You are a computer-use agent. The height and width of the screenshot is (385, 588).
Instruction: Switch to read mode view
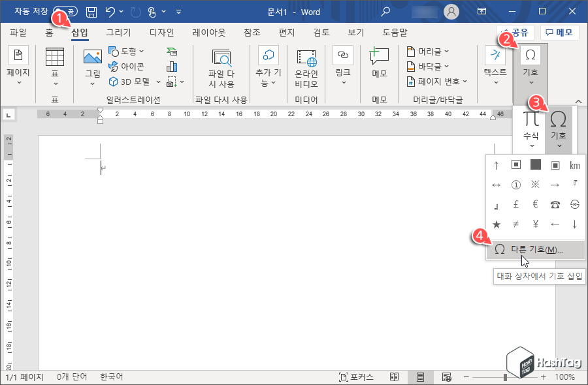[394, 377]
